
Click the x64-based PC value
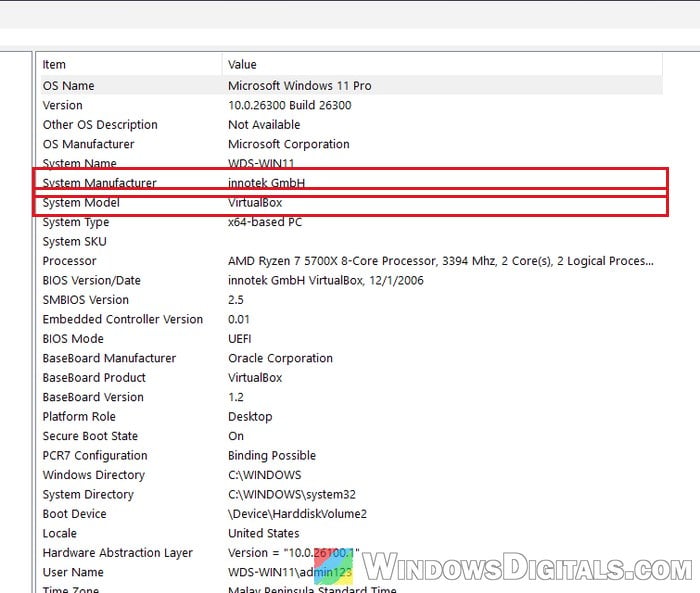click(265, 222)
